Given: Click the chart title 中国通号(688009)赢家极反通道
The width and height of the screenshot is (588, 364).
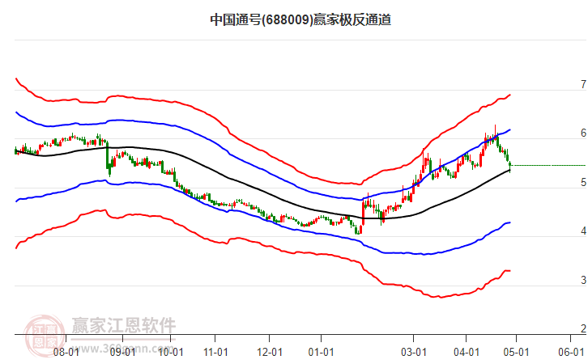Looking at the screenshot, I should click(x=300, y=20).
